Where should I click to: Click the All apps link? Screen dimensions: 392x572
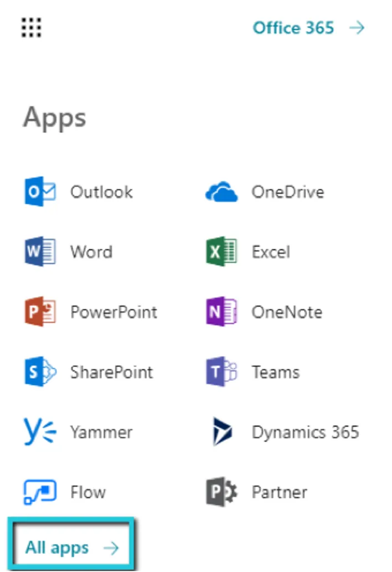(72, 547)
